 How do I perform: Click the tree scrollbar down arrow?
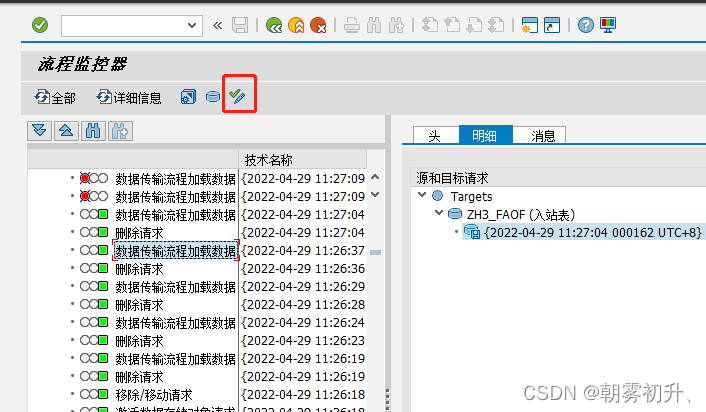click(x=375, y=195)
